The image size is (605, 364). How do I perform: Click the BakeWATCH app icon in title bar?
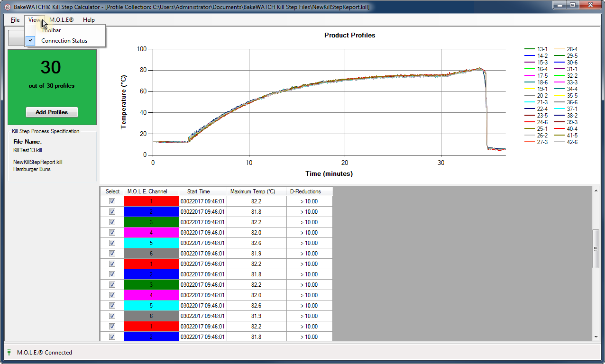click(7, 7)
